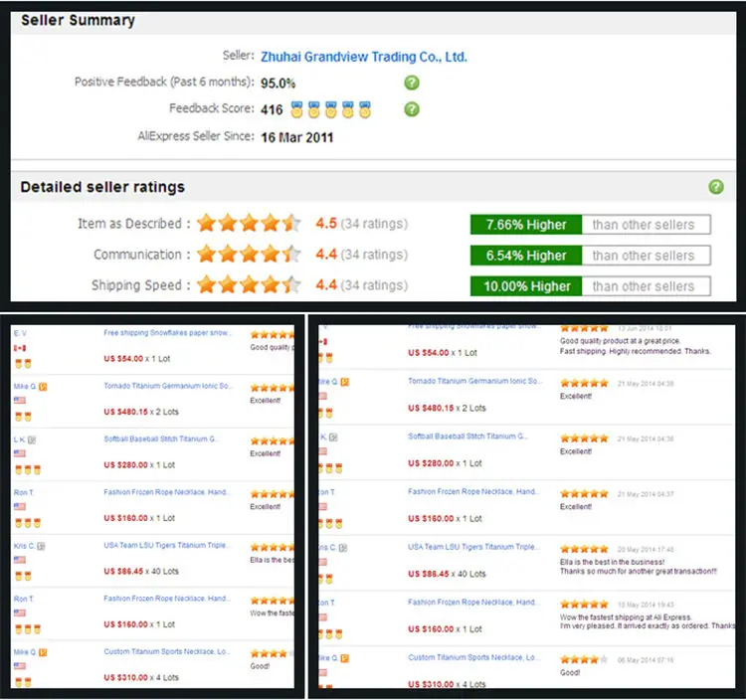
Task: Click date 20 May 2014 in right panel
Action: coord(646,549)
